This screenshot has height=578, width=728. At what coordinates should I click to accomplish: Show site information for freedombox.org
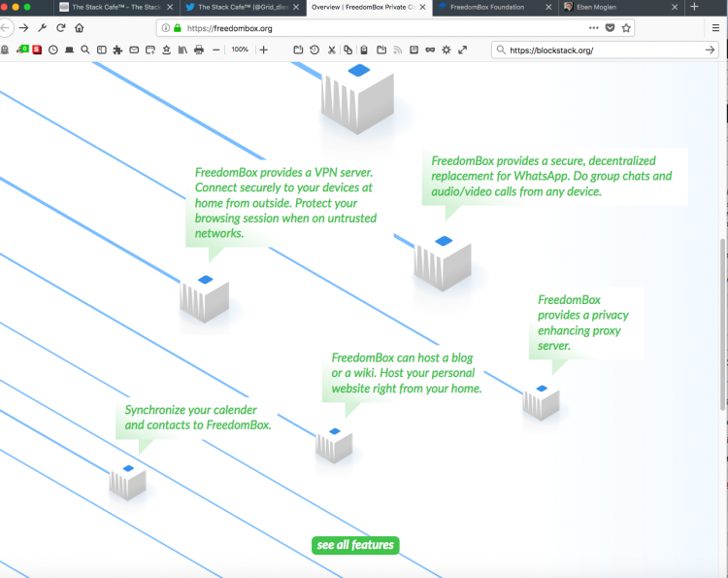pos(166,28)
